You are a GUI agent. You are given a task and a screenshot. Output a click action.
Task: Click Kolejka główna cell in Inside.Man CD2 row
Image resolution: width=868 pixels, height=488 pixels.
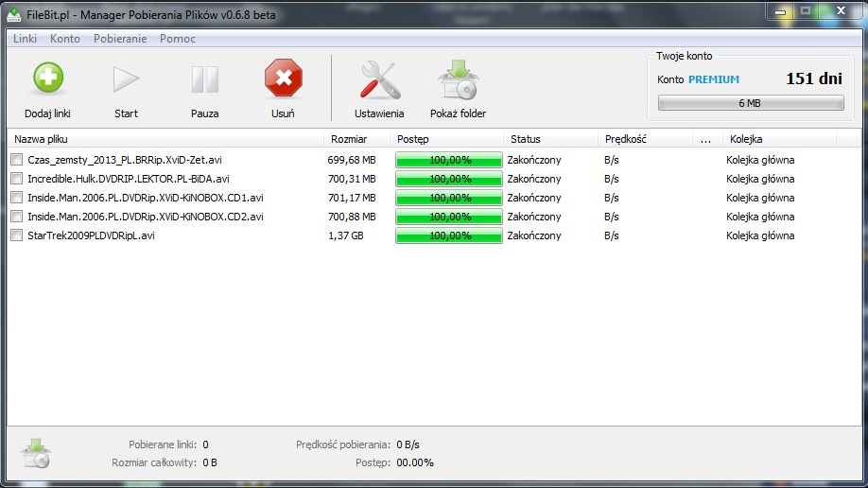click(760, 216)
